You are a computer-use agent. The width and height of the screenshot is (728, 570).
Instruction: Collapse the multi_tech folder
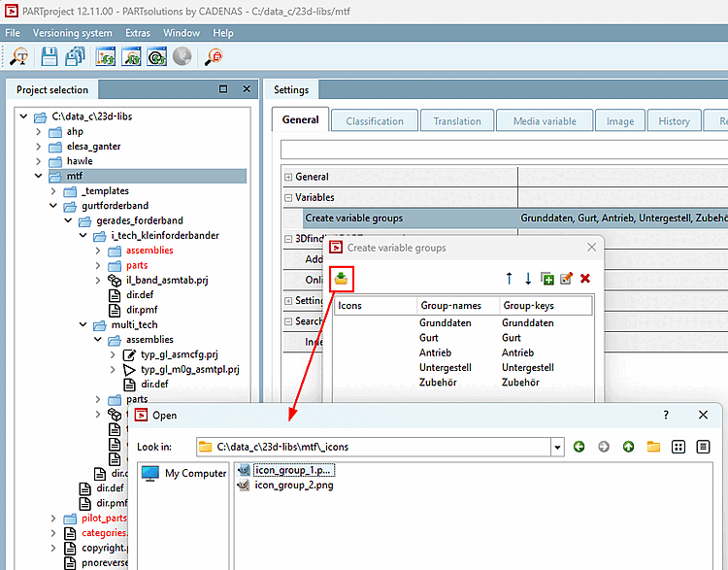[83, 324]
